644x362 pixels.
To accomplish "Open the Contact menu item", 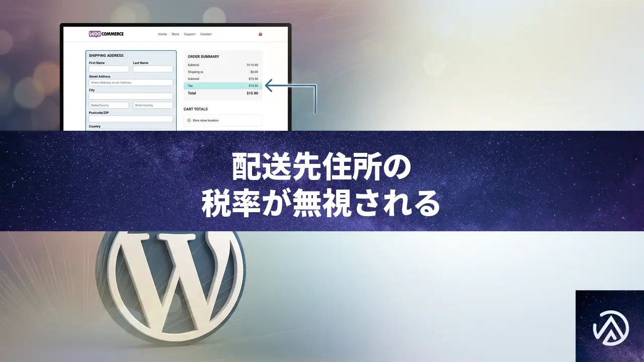I will click(206, 34).
